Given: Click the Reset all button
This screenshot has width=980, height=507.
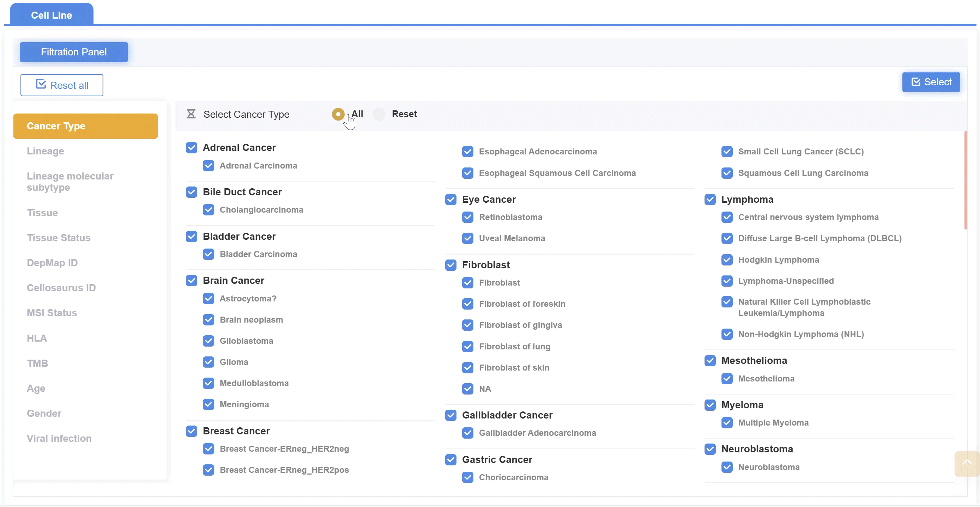Looking at the screenshot, I should 62,85.
